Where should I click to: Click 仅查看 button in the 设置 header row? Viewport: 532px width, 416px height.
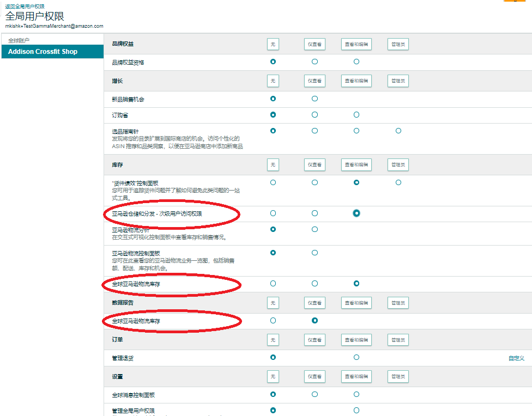315,377
